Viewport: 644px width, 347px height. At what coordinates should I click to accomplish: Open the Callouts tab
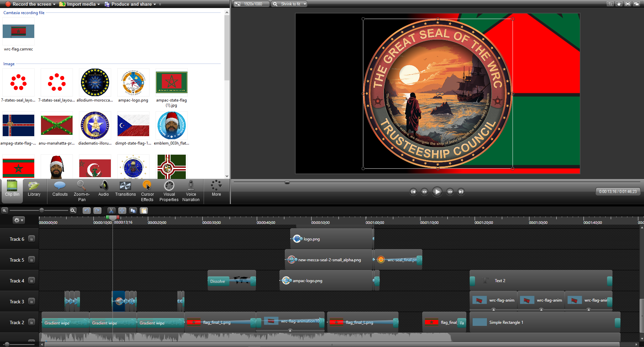coord(60,189)
